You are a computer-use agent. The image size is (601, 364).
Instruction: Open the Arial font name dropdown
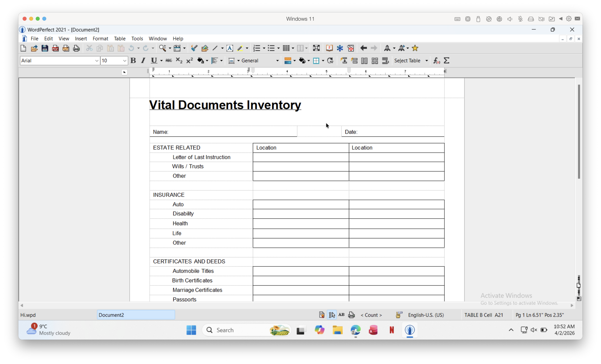pyautogui.click(x=96, y=61)
